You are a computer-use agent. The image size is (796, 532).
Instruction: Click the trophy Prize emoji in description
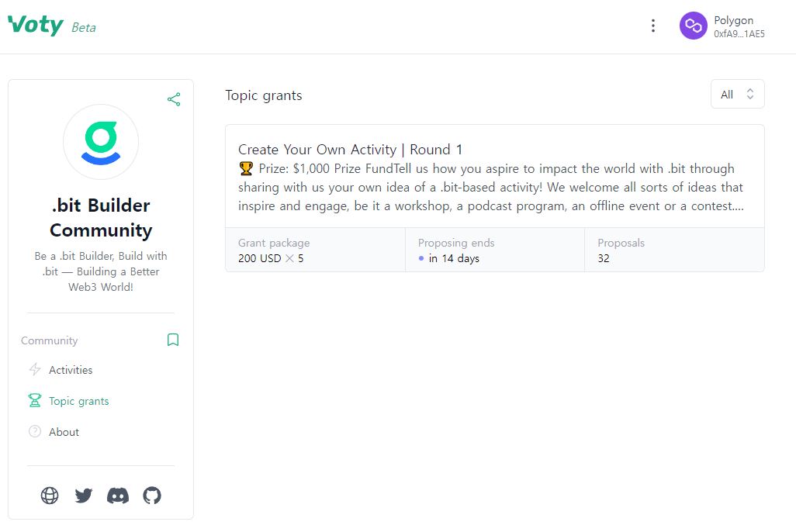(x=246, y=168)
